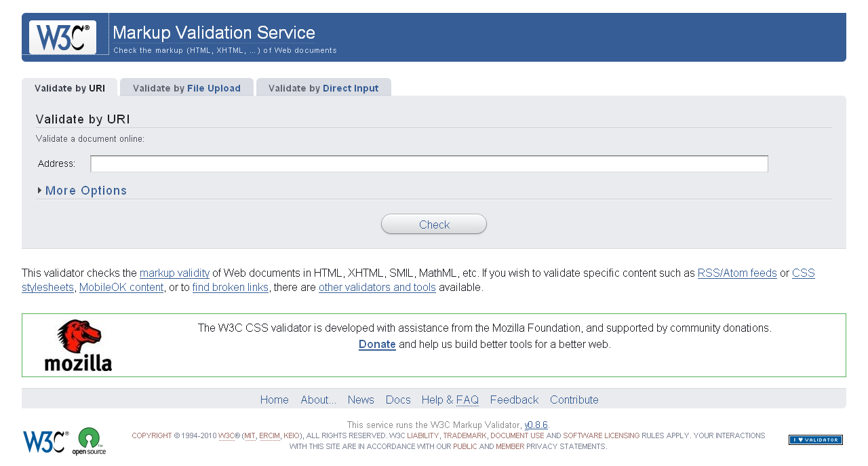Image resolution: width=868 pixels, height=466 pixels.
Task: Switch to Validate by URI tab
Action: tap(70, 88)
